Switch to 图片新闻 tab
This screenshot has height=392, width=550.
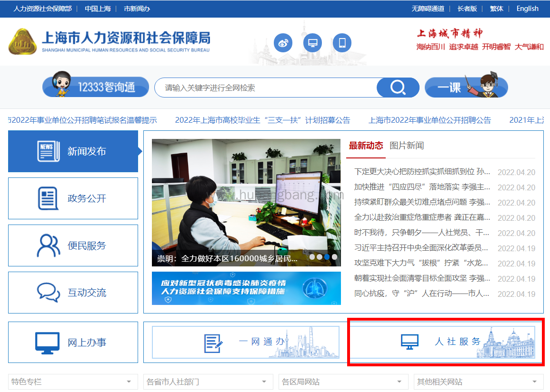click(407, 146)
